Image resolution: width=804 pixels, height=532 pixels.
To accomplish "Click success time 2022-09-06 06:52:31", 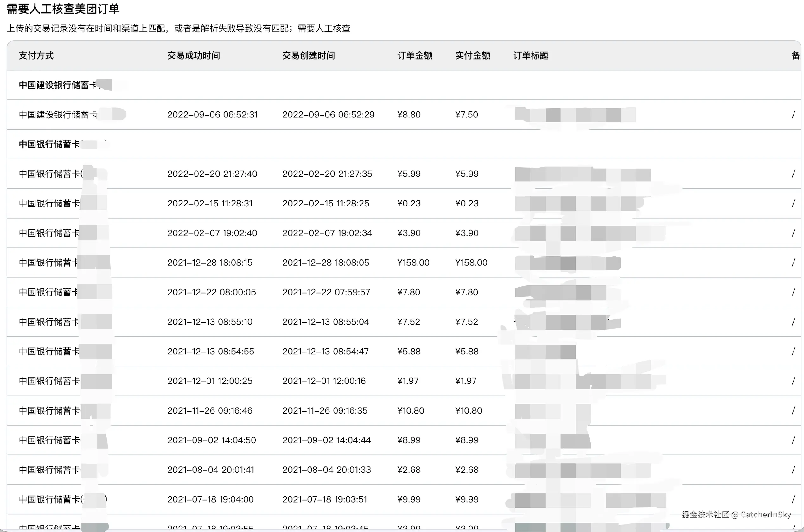I will pyautogui.click(x=213, y=115).
